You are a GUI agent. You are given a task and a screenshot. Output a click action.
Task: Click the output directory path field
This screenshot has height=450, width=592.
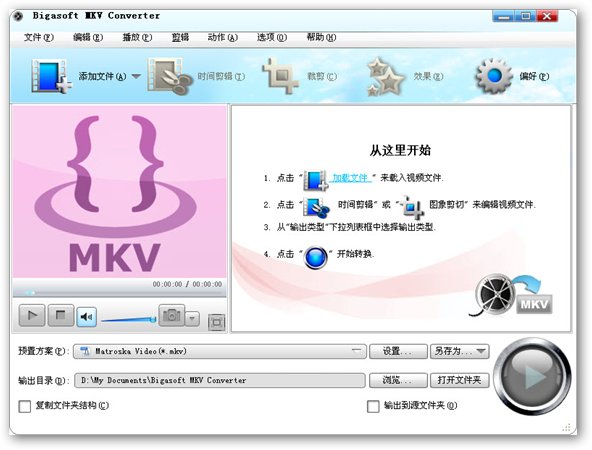(220, 380)
